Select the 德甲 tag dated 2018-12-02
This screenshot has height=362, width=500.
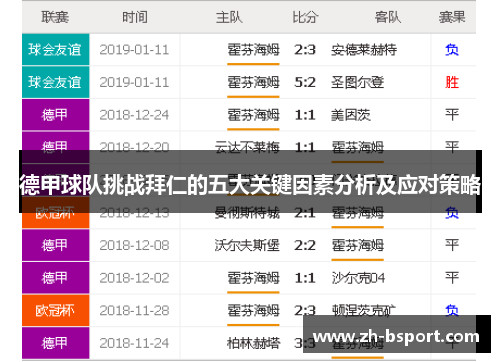[55, 278]
